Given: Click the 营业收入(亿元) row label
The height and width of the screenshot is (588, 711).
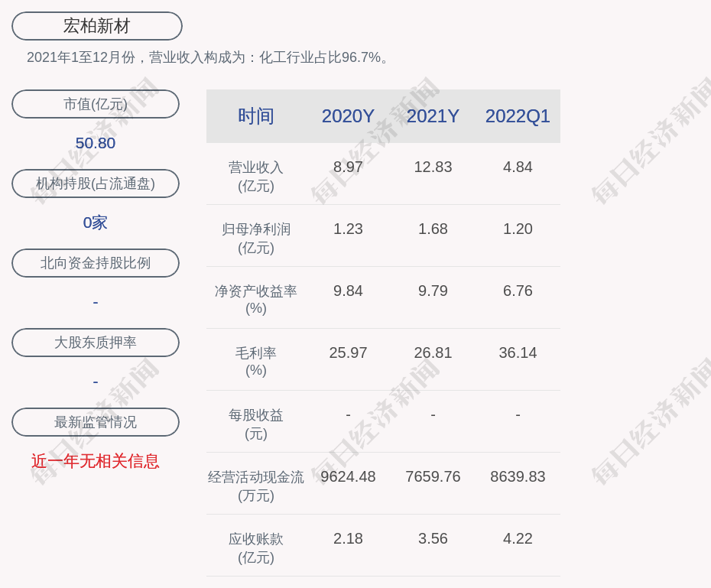Looking at the screenshot, I should click(256, 177).
